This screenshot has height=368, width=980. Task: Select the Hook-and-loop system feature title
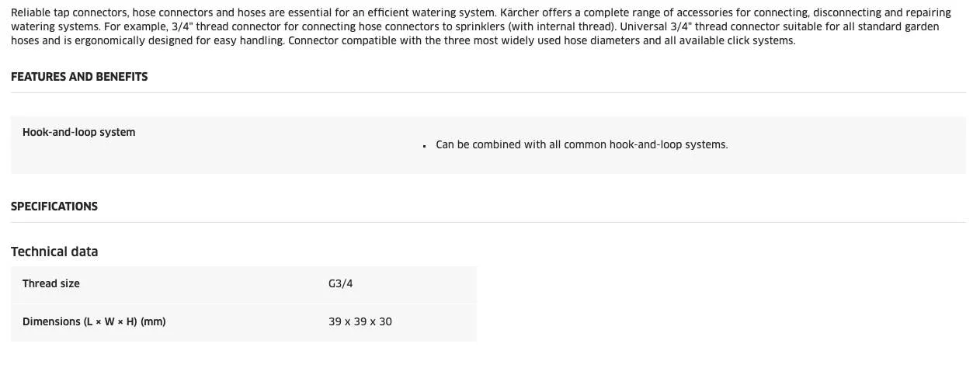pos(79,132)
